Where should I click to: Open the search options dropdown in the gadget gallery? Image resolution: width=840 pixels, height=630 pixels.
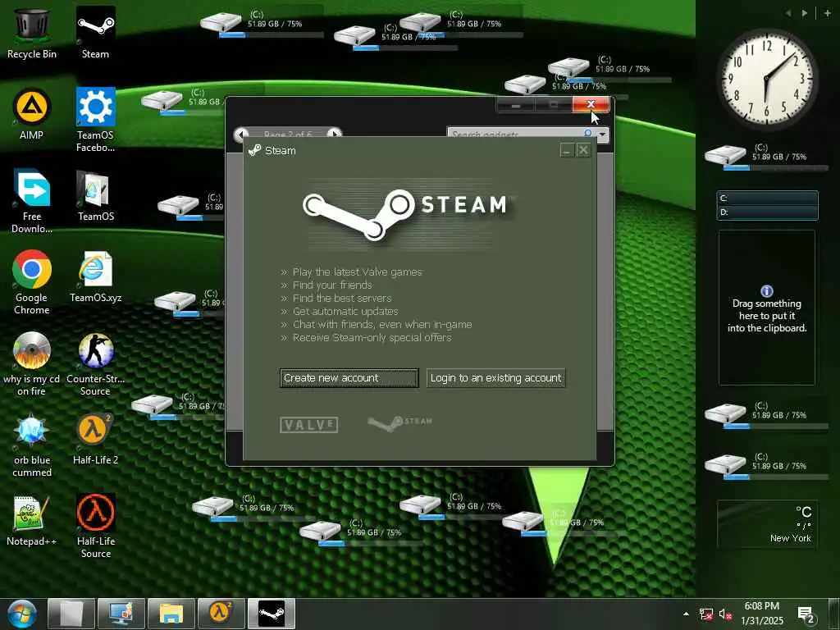(x=603, y=134)
